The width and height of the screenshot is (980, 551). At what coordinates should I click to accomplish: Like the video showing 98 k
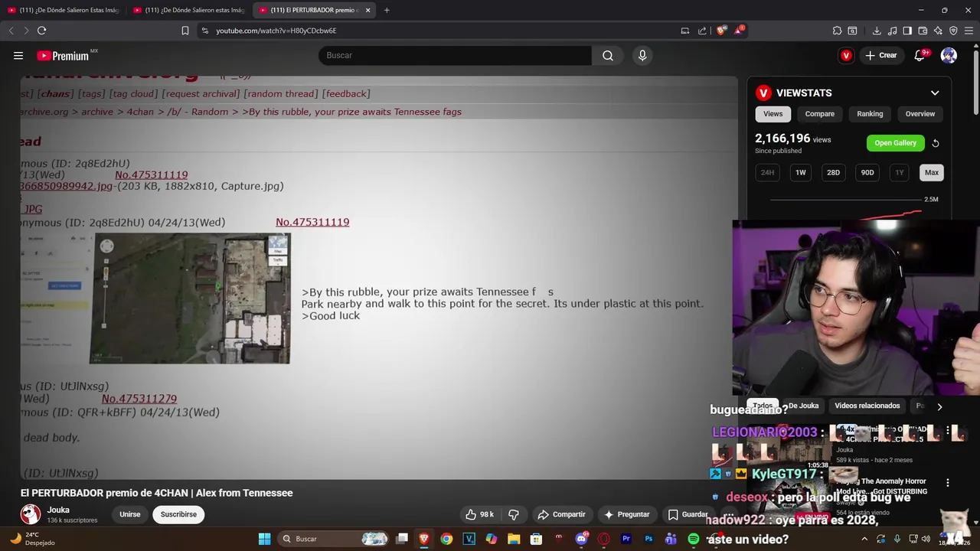[x=480, y=514]
